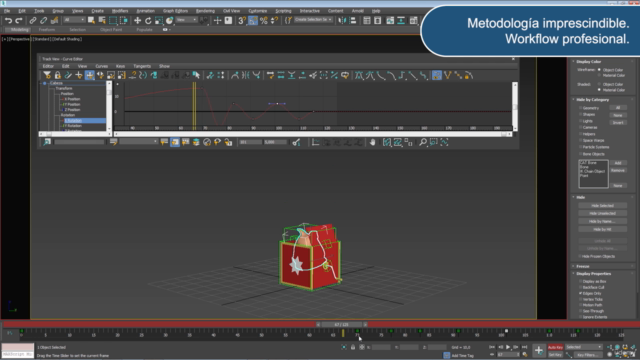The height and width of the screenshot is (360, 640).
Task: Set tangents to Step in Curve Editor
Action: coord(402,75)
